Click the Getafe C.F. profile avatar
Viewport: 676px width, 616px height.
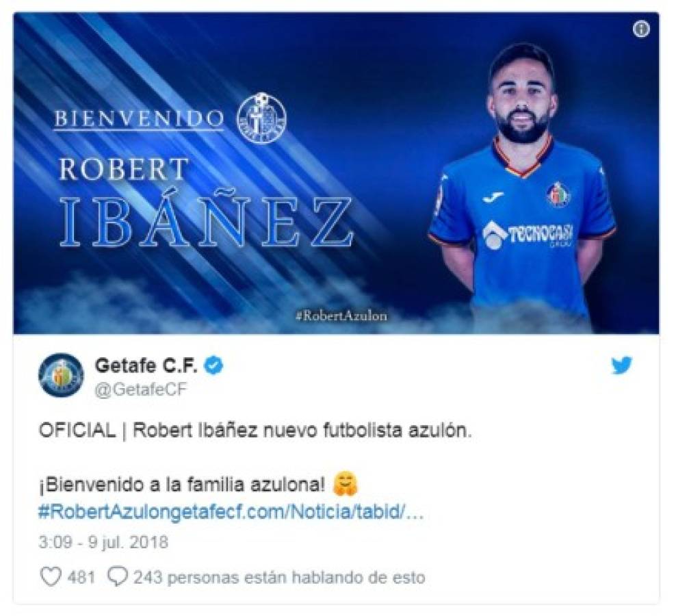coord(61,374)
